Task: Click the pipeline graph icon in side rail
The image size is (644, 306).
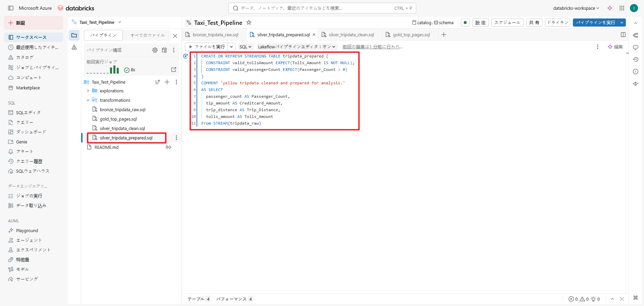Action: (x=74, y=47)
